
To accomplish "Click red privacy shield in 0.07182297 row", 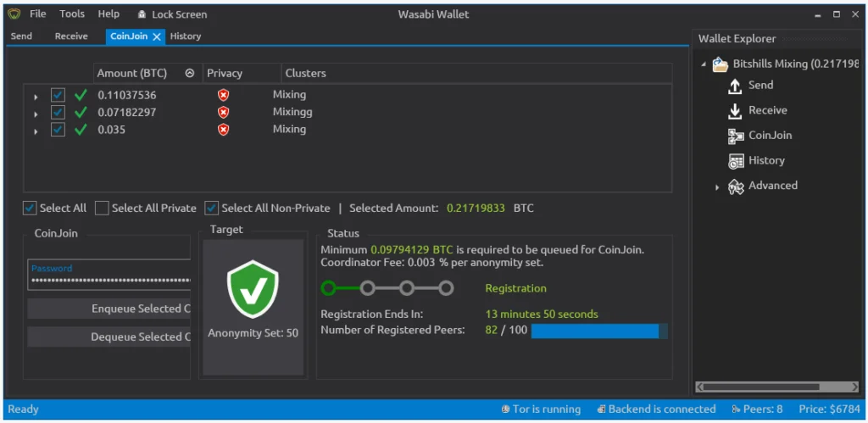I will click(x=223, y=113).
